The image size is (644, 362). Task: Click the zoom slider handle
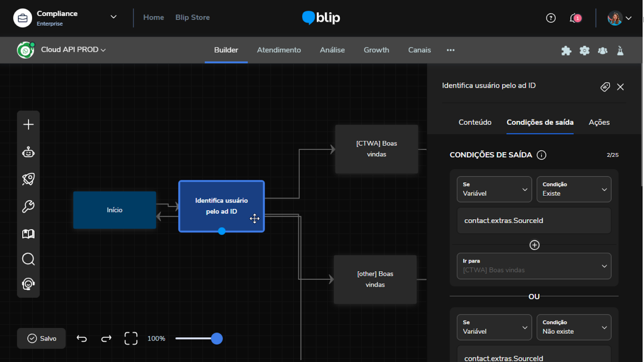click(x=217, y=339)
